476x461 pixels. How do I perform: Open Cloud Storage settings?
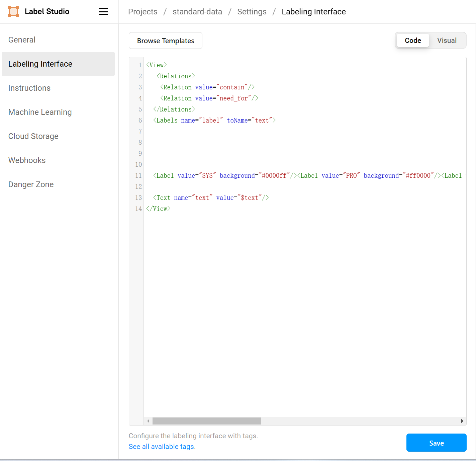33,136
